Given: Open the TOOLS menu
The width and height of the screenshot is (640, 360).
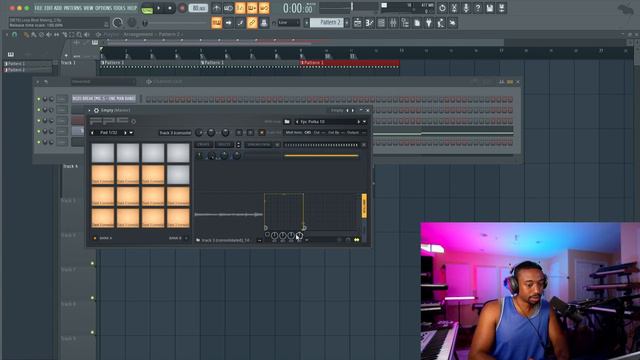Looking at the screenshot, I should (120, 8).
